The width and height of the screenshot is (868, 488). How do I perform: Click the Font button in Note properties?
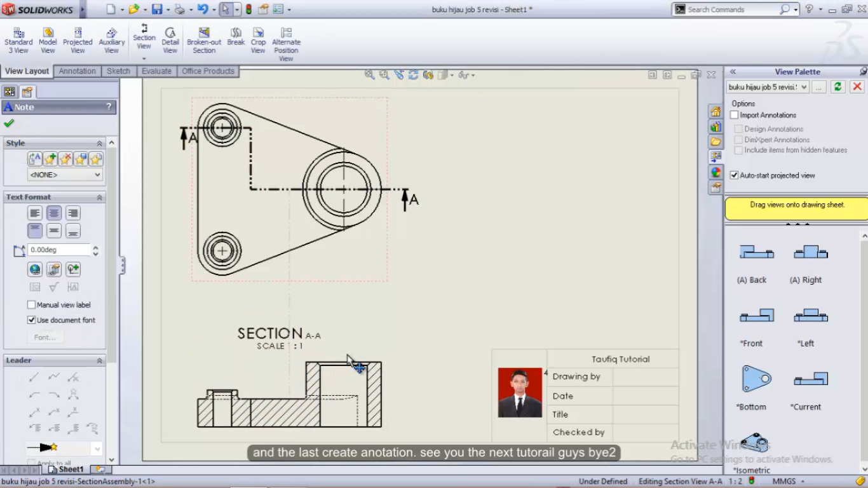[44, 337]
